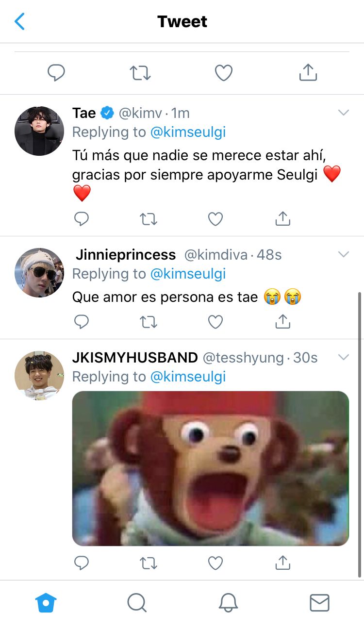Expand options chevron on JKISMYHUSBAND tweet

344,357
